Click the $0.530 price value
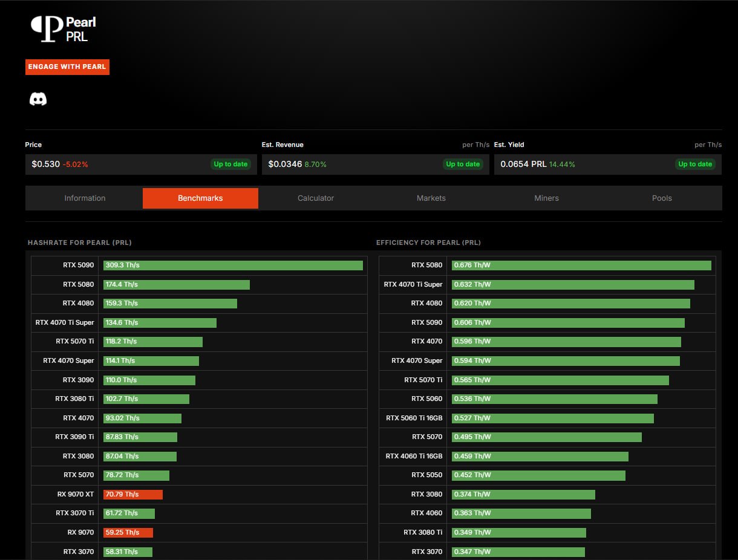738x560 pixels. coord(45,164)
